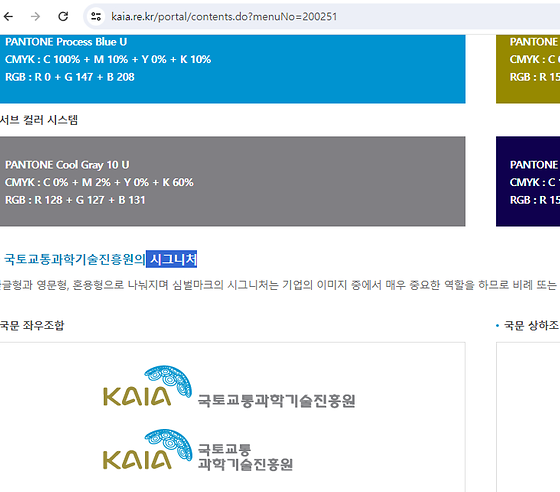Click the PANTONE Process Blue U swatch

(x=232, y=69)
